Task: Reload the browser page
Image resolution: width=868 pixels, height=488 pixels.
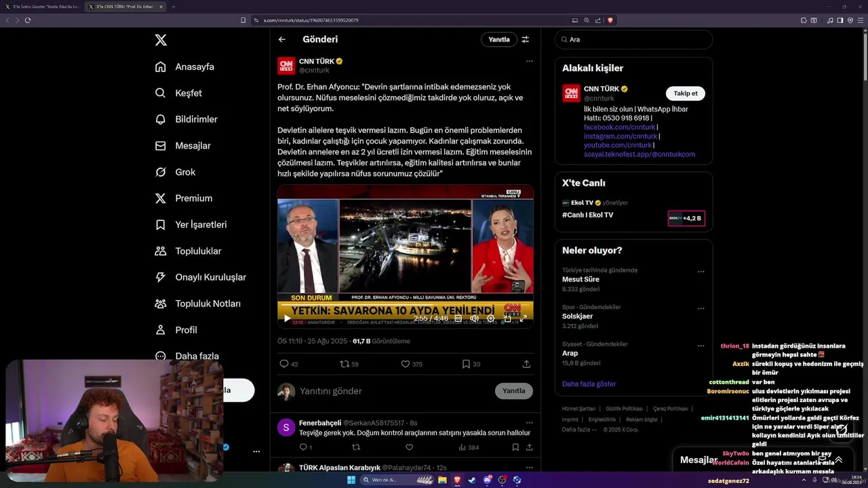Action: tap(28, 20)
